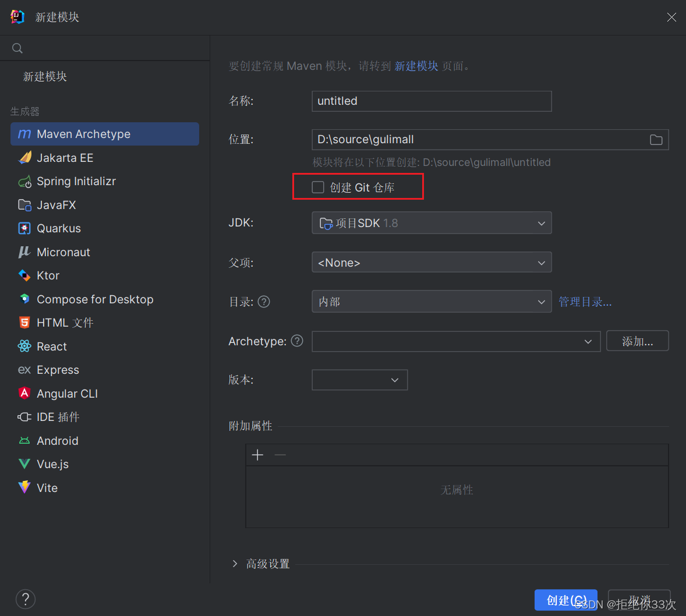Image resolution: width=686 pixels, height=616 pixels.
Task: Expand the 高级设置 advanced settings section
Action: click(x=235, y=564)
